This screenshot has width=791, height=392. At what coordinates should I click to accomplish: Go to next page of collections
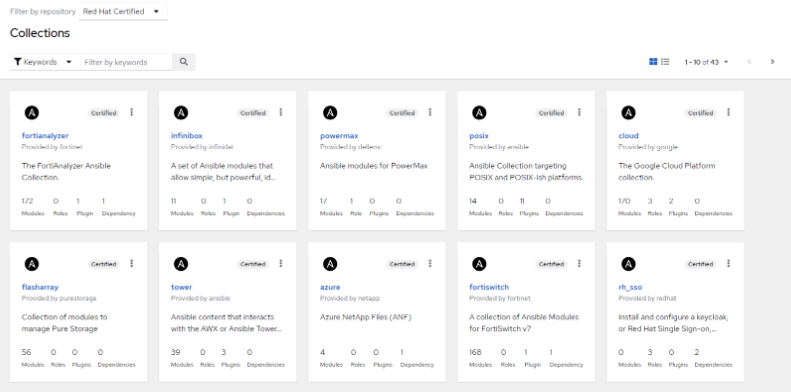click(772, 62)
